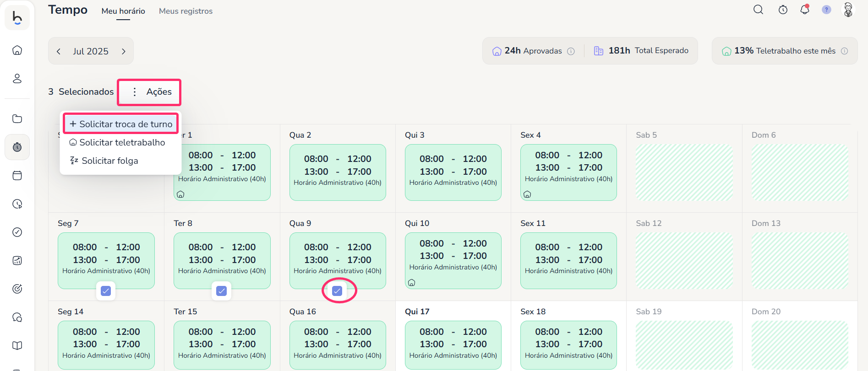The height and width of the screenshot is (371, 868).
Task: Choose Solicitar troca de turno
Action: [x=121, y=124]
